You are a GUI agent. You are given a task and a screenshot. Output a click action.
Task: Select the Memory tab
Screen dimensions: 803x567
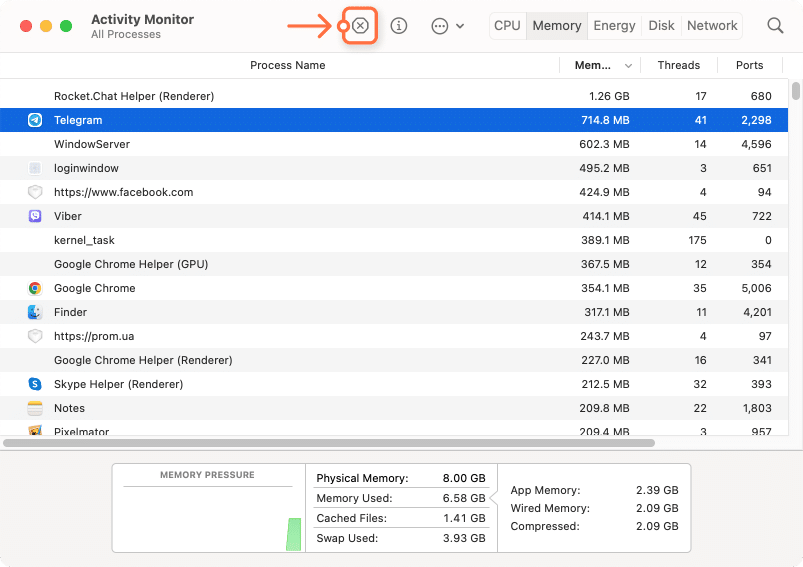[x=557, y=26]
